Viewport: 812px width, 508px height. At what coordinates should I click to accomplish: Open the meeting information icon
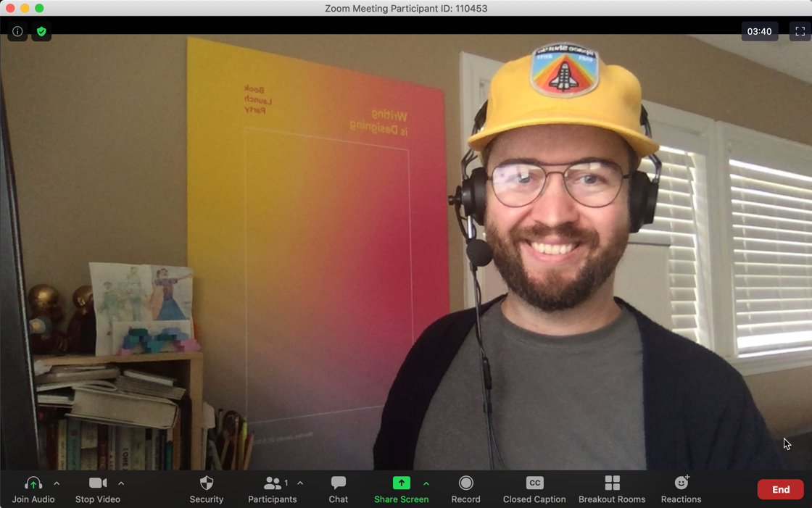click(17, 32)
